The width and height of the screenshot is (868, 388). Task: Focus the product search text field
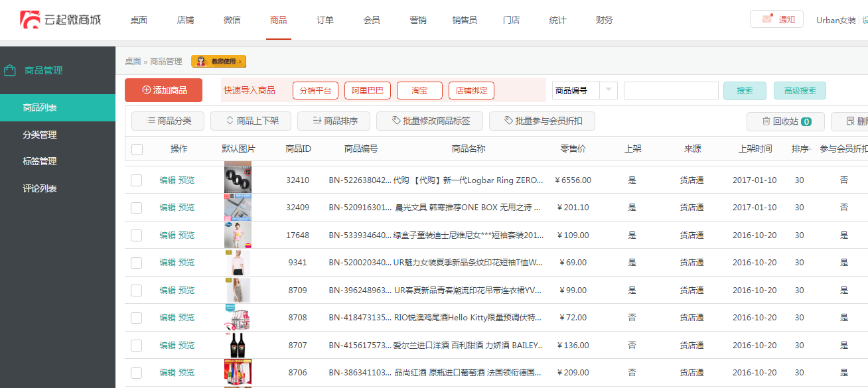tap(670, 90)
